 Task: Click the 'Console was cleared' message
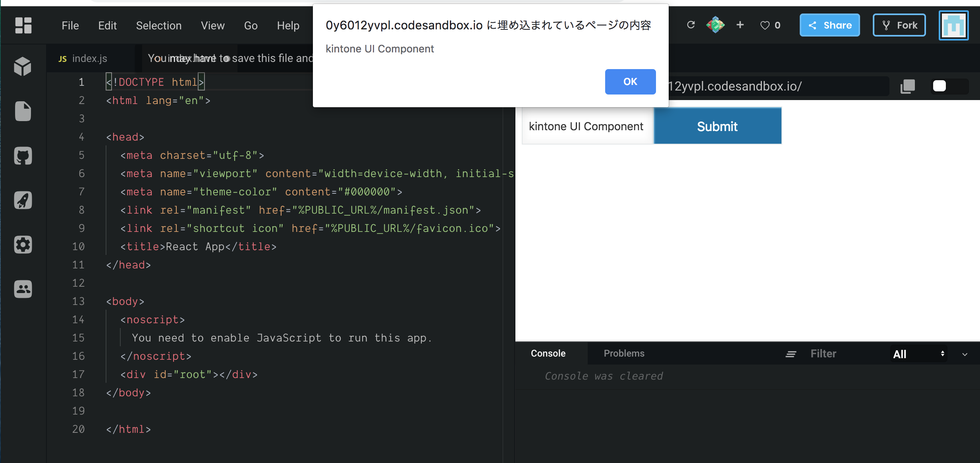point(604,376)
